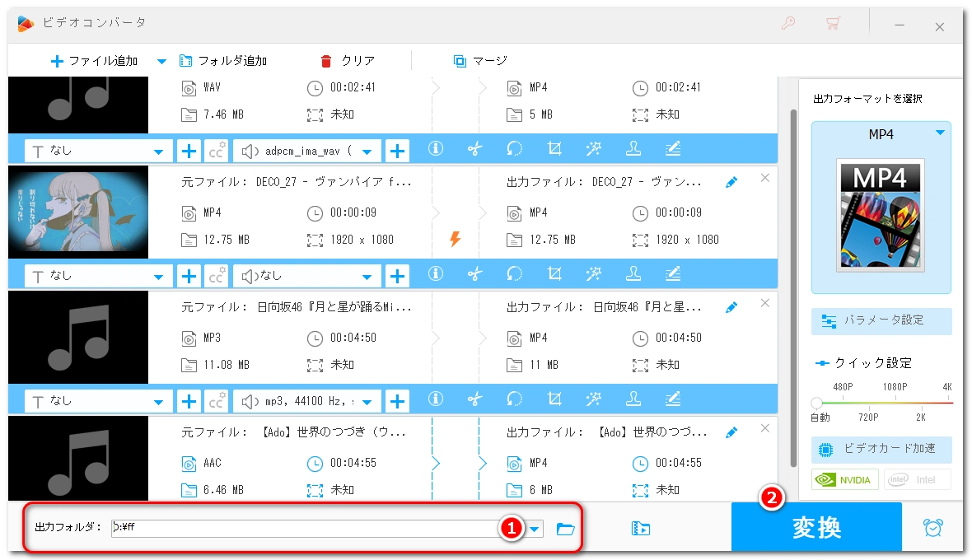
Task: Open the crop tool for the 日向坂46 file
Action: point(554,400)
